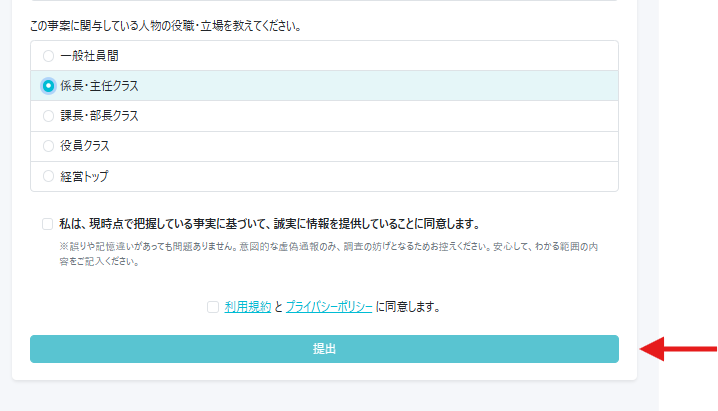This screenshot has height=411, width=718.
Task: Select the 一般社員間 radio button
Action: coord(48,56)
